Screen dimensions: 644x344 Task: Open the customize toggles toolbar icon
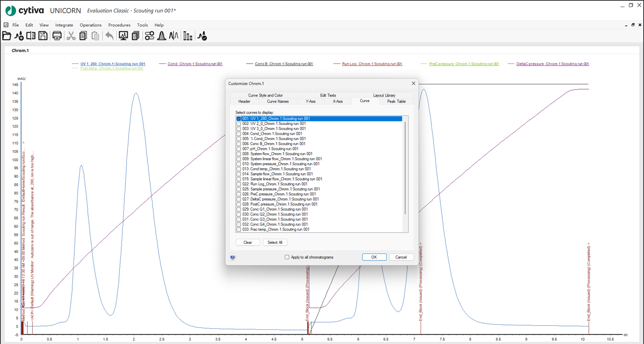[x=149, y=36]
